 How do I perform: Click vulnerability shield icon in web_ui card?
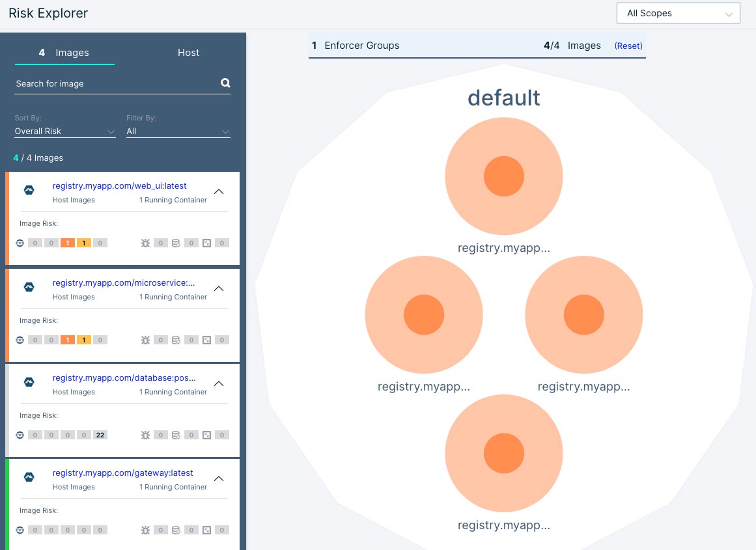(20, 243)
